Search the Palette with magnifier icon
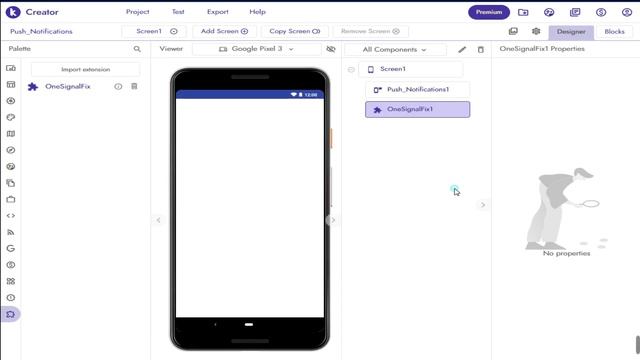Image resolution: width=640 pixels, height=360 pixels. pyautogui.click(x=137, y=49)
